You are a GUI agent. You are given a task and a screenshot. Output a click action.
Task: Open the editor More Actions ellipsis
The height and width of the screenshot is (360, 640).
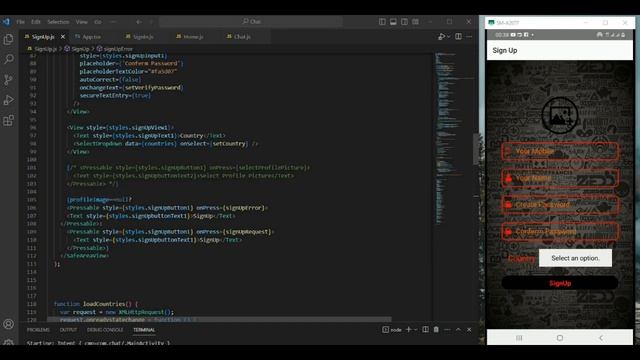[469, 37]
